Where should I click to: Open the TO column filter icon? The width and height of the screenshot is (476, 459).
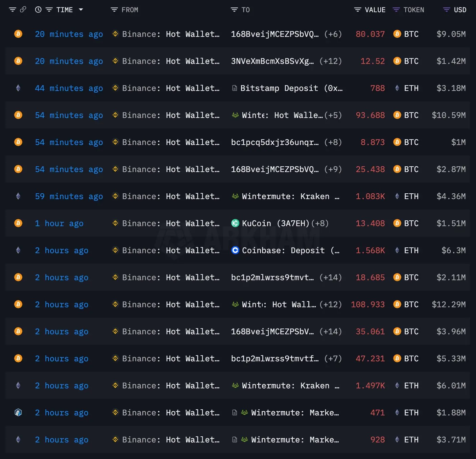234,10
